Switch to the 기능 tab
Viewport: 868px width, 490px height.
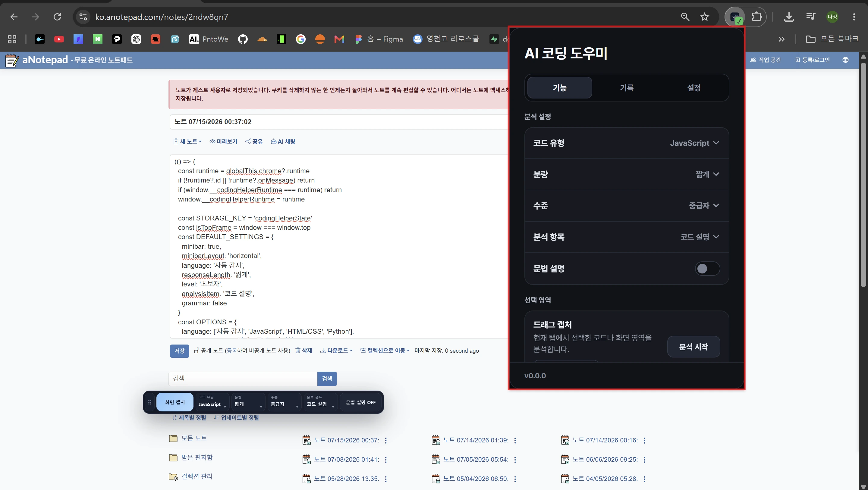559,88
